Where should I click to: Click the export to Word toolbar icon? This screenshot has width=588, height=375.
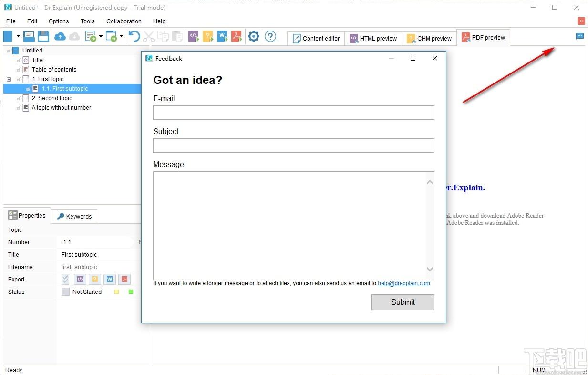pos(222,36)
